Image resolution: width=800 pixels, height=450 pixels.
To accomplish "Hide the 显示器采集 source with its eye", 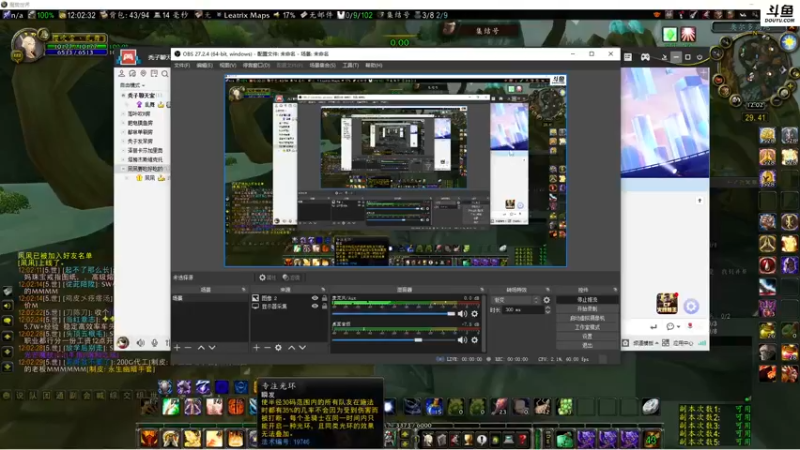I will tap(315, 306).
